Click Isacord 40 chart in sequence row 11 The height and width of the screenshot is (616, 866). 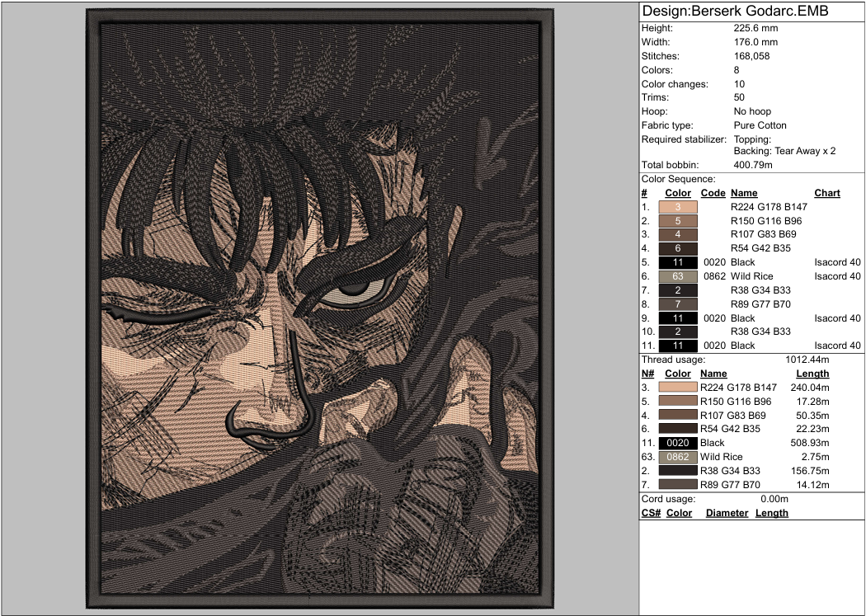(837, 346)
